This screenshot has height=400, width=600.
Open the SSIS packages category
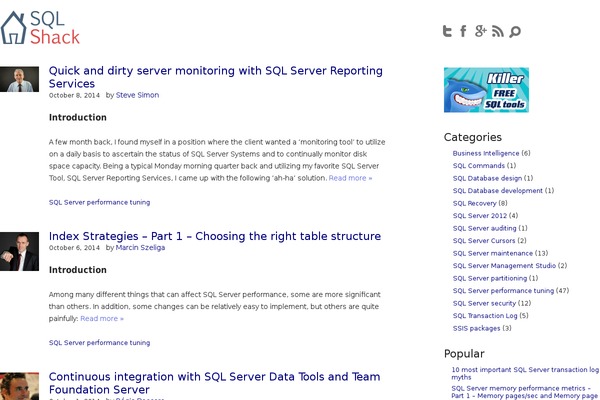[x=476, y=328]
